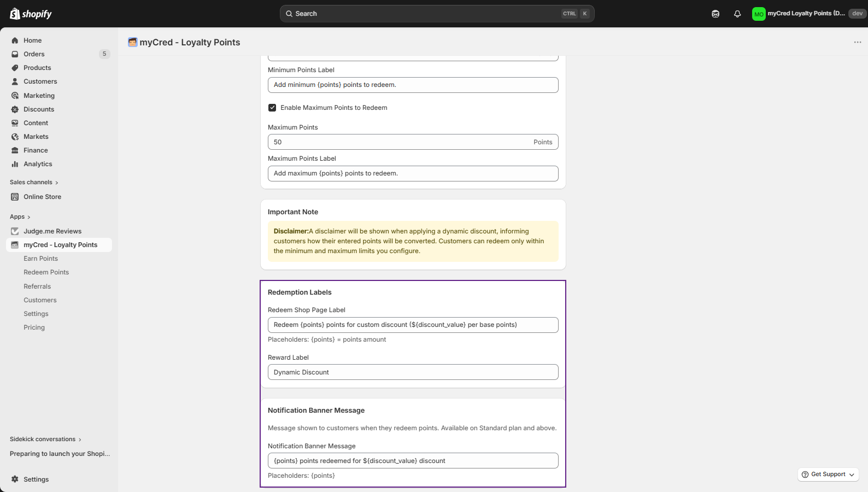The height and width of the screenshot is (492, 868).
Task: Click the Discounts icon in sidebar
Action: (15, 109)
